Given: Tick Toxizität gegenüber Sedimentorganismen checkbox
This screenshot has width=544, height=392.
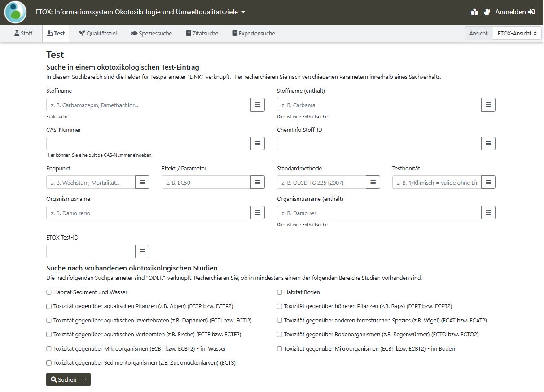Looking at the screenshot, I should (x=49, y=363).
